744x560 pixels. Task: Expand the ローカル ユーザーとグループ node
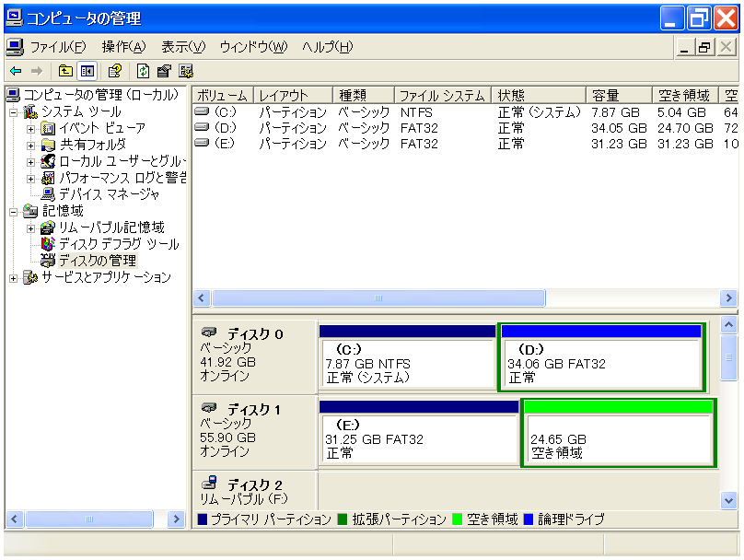pyautogui.click(x=30, y=162)
